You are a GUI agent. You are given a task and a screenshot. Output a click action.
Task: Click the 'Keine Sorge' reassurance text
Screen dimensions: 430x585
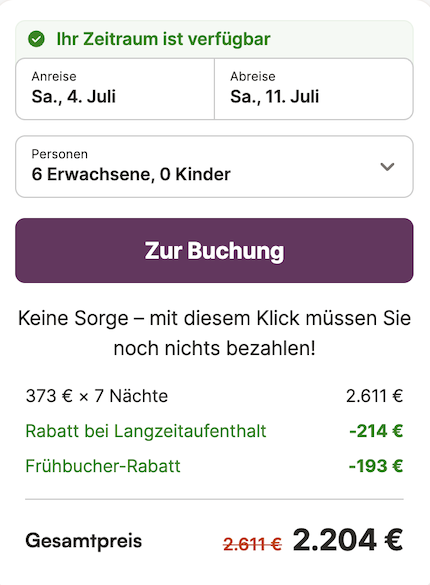click(214, 333)
